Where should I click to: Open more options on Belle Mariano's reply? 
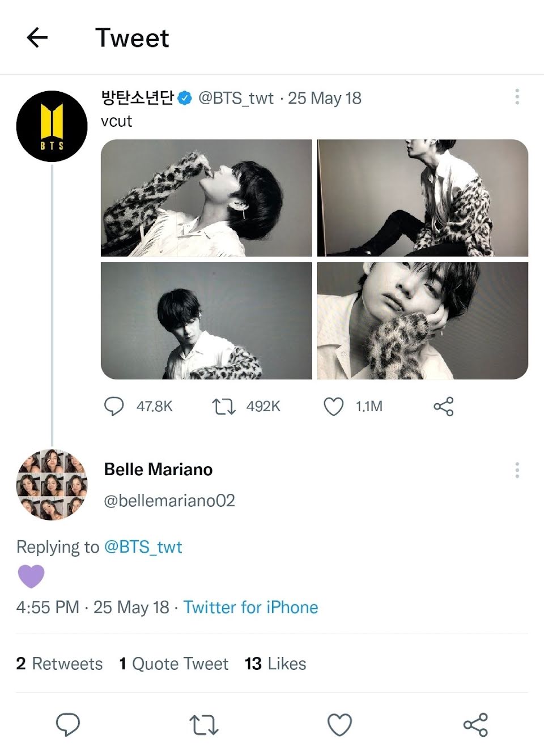click(x=517, y=470)
